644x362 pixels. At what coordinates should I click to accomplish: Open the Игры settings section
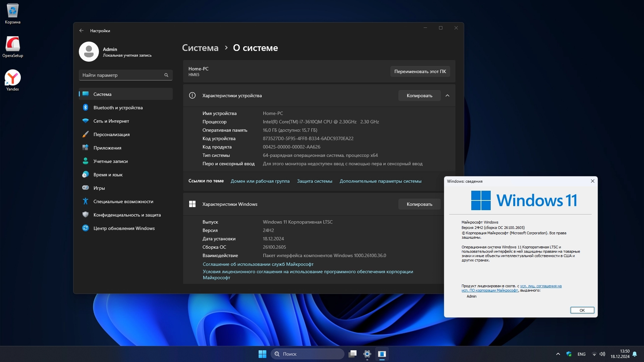pyautogui.click(x=99, y=188)
